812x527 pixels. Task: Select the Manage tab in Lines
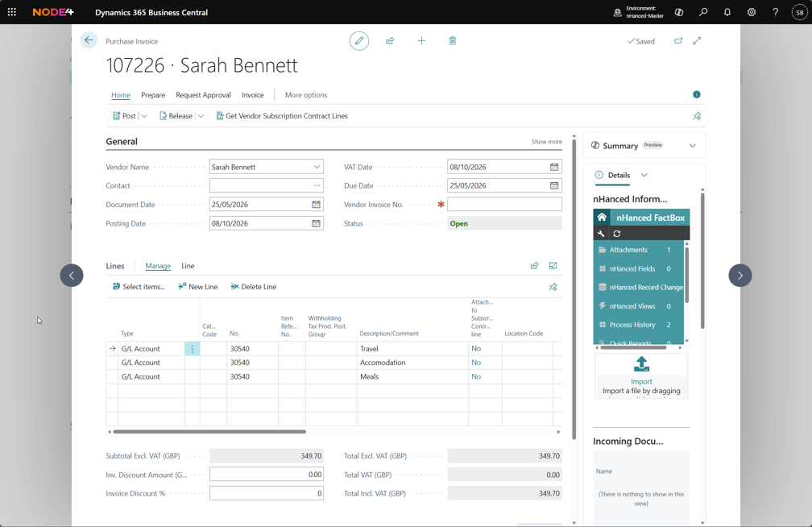point(158,266)
